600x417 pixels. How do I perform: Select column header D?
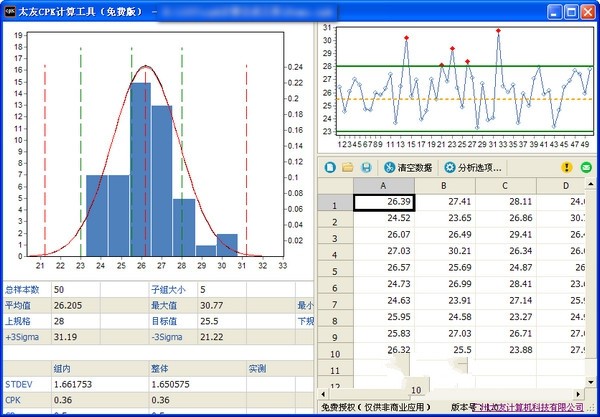pyautogui.click(x=561, y=186)
